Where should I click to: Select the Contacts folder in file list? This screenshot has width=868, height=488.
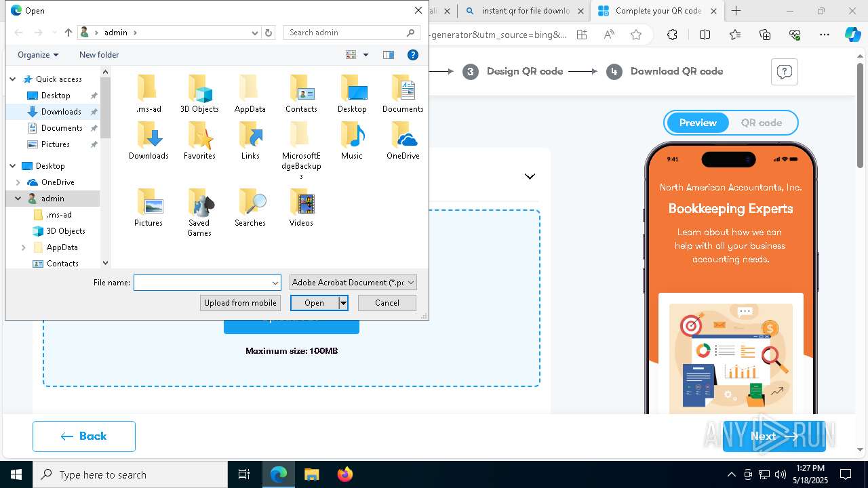[301, 94]
